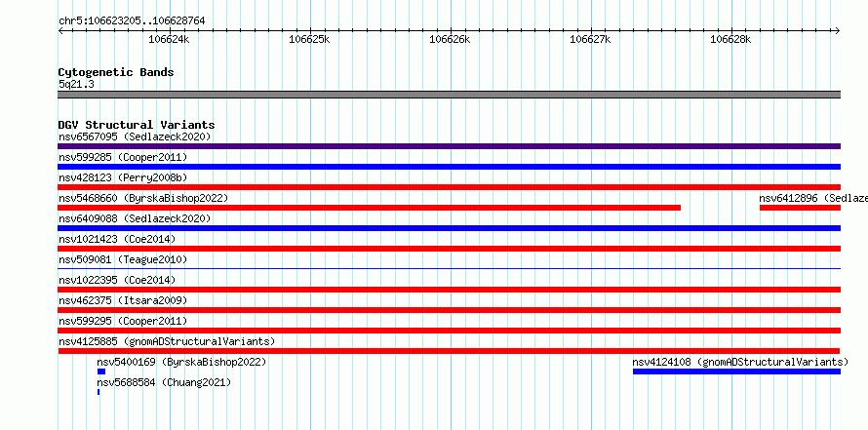Click the DGV Structural Variants track title
The image size is (868, 430).
137,125
